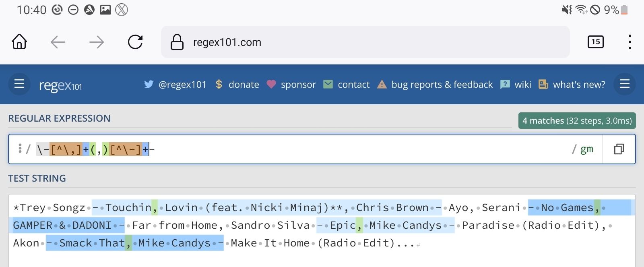Copy the regex with the copy icon
This screenshot has width=644, height=267.
(619, 149)
